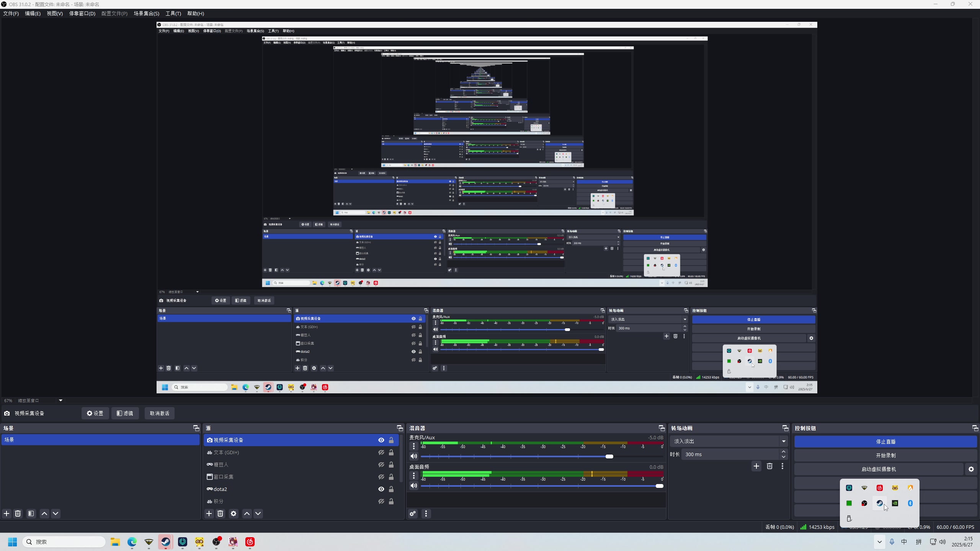This screenshot has height=551, width=980.
Task: Add a transition with plus icon
Action: pos(756,466)
